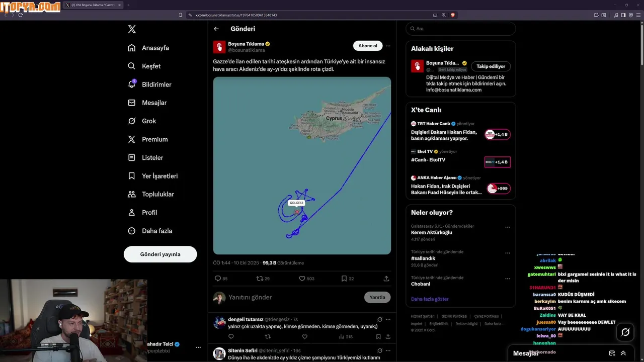Open Keşfet explore page

[x=144, y=66]
